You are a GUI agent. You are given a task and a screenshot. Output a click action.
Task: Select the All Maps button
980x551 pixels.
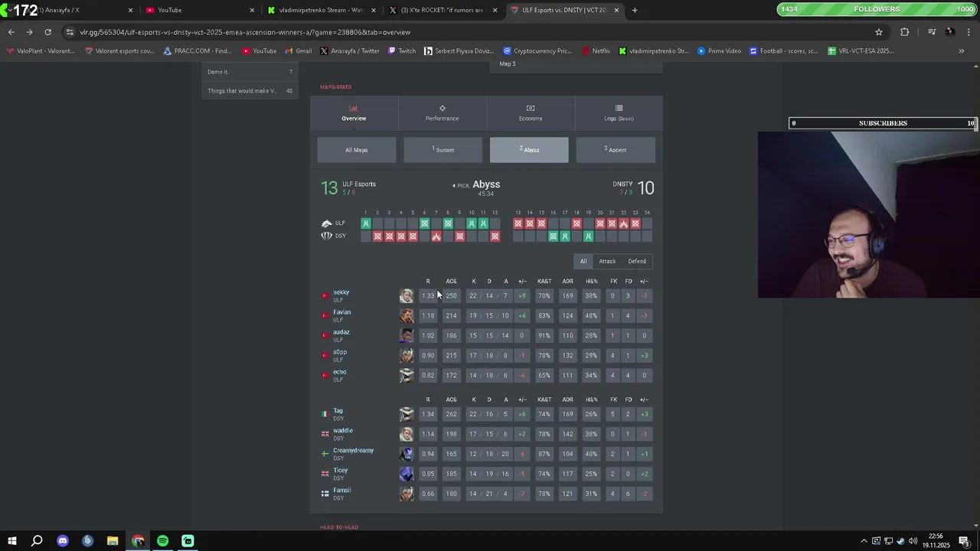pyautogui.click(x=357, y=150)
